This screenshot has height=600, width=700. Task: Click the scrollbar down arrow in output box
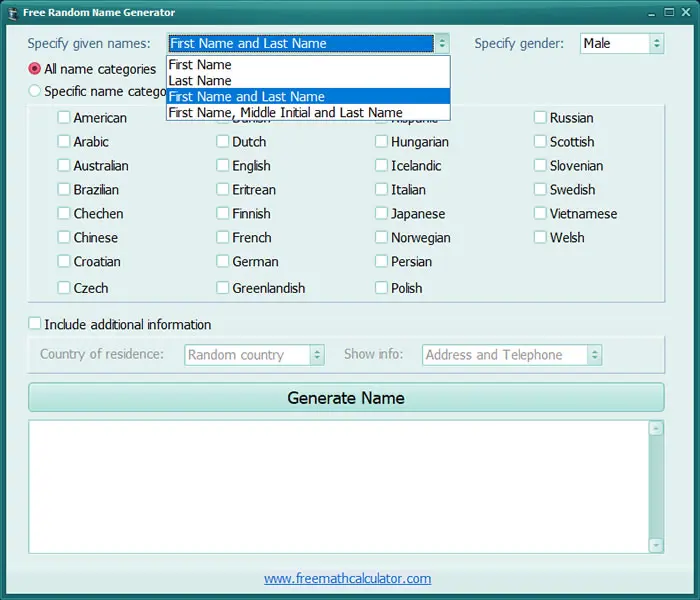655,545
